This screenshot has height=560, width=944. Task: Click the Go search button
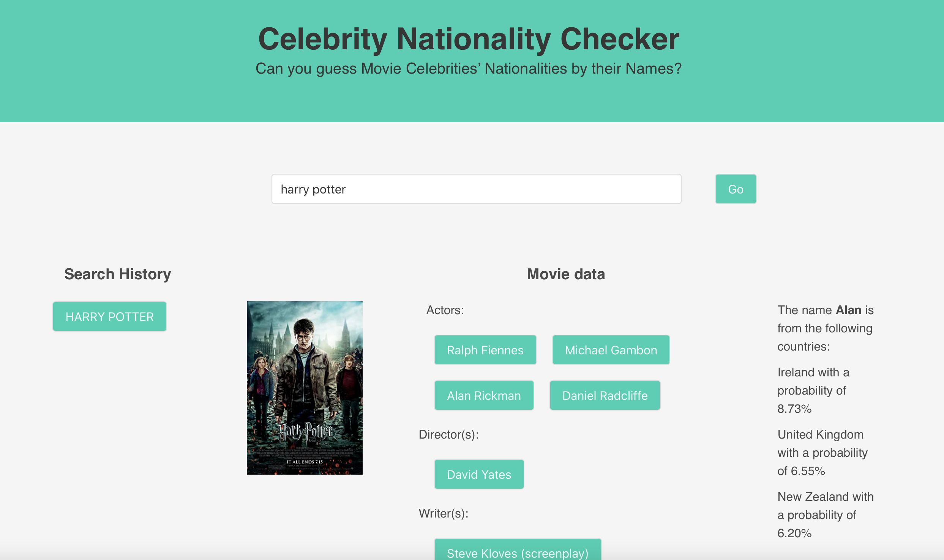[736, 189]
